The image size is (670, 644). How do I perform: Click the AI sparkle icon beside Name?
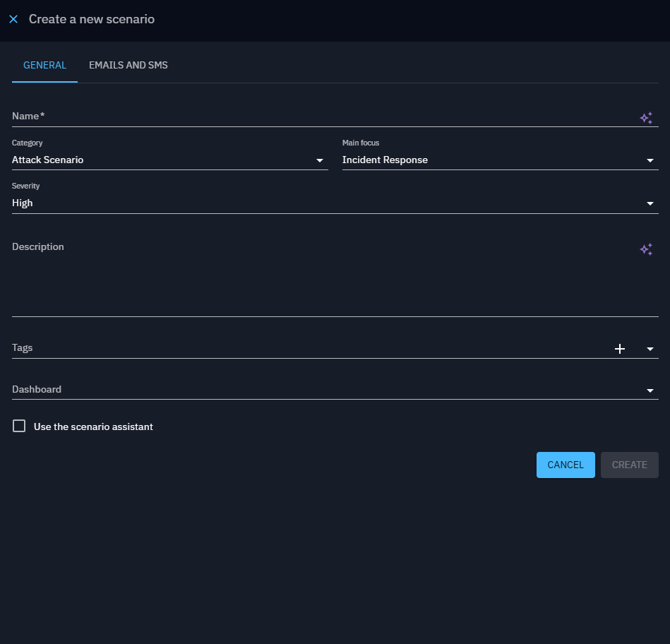click(x=645, y=118)
